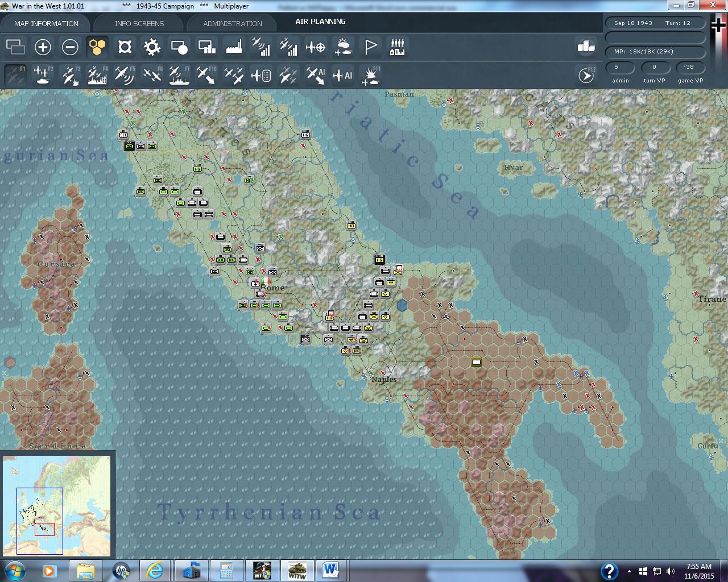The width and height of the screenshot is (728, 582).
Task: Click the taskbar volume speaker icon
Action: (x=671, y=571)
